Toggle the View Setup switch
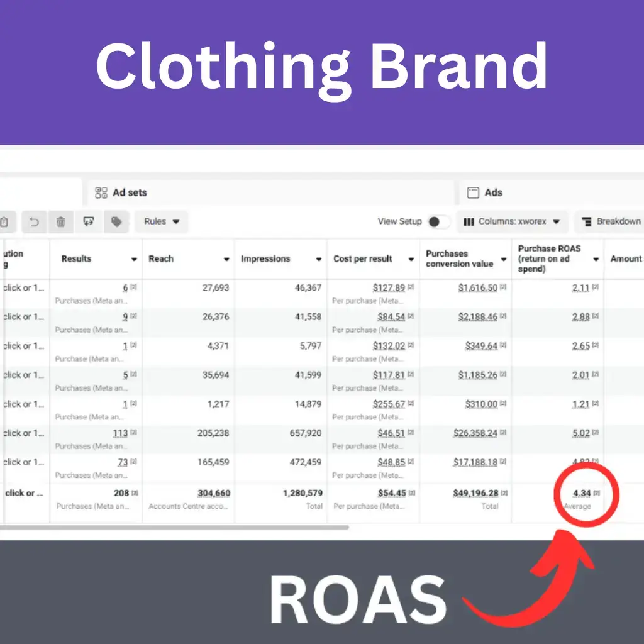The image size is (644, 644). (x=438, y=222)
